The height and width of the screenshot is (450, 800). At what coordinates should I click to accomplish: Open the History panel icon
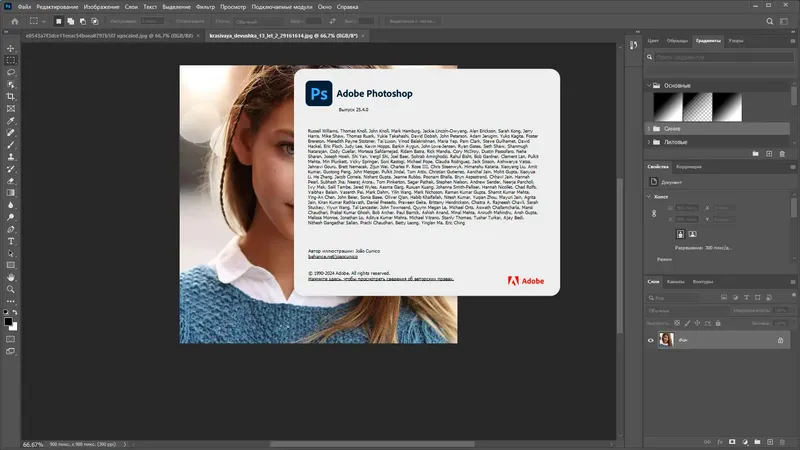pyautogui.click(x=633, y=45)
